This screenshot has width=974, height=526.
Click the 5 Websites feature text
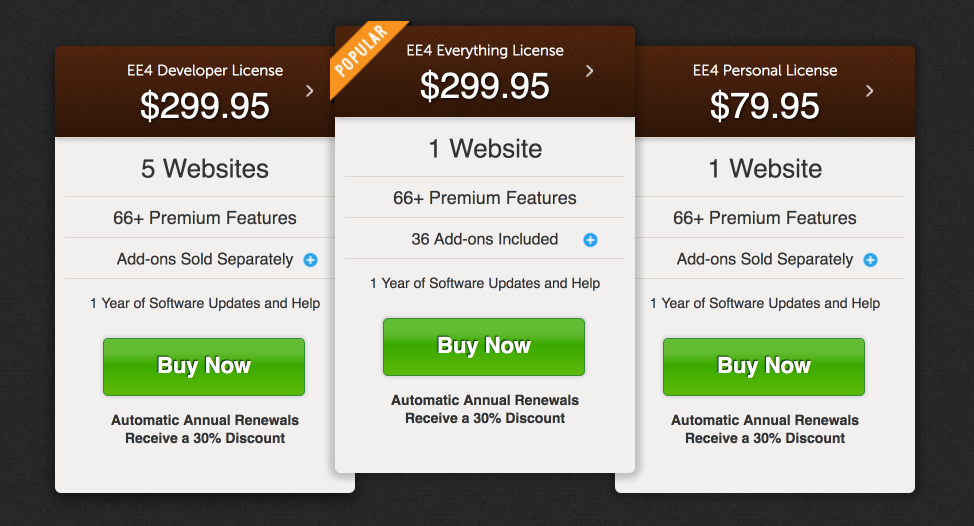205,169
